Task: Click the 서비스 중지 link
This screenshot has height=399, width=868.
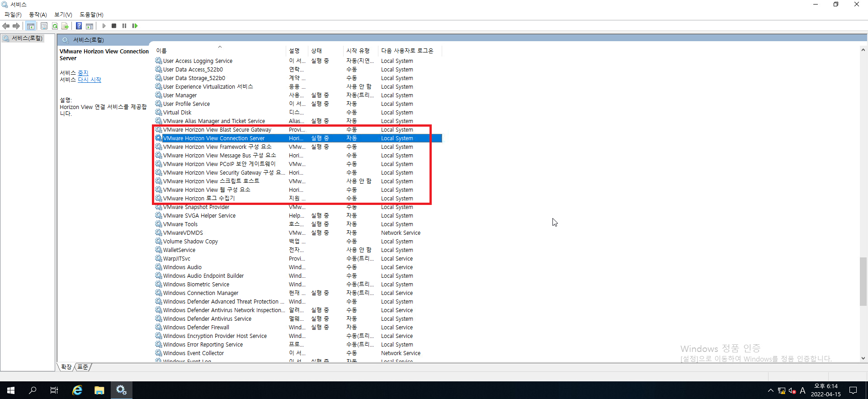Action: click(83, 73)
